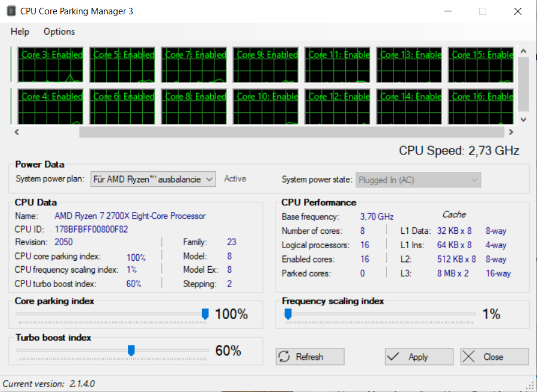Click the Core 16 usage graph
The height and width of the screenshot is (392, 537).
pos(481,107)
